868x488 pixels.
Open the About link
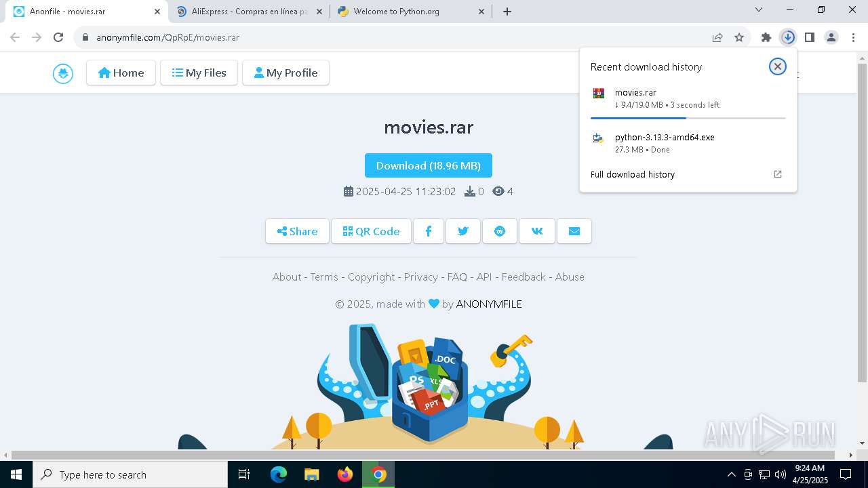(x=287, y=277)
